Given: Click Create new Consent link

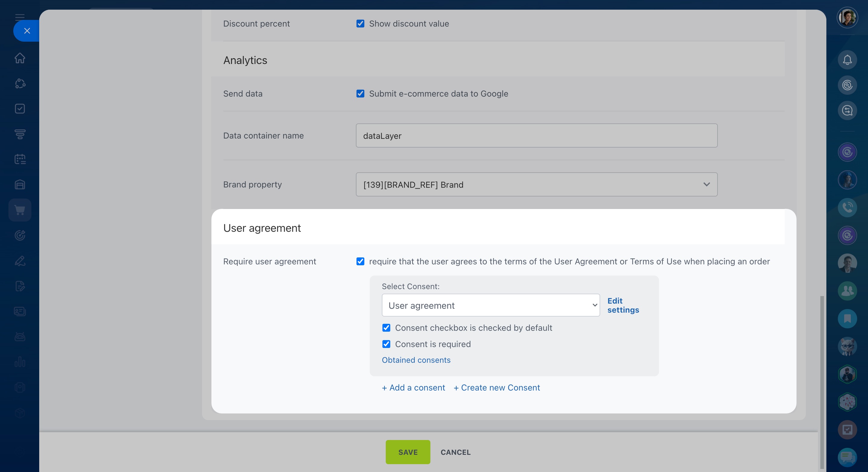Looking at the screenshot, I should (x=497, y=388).
